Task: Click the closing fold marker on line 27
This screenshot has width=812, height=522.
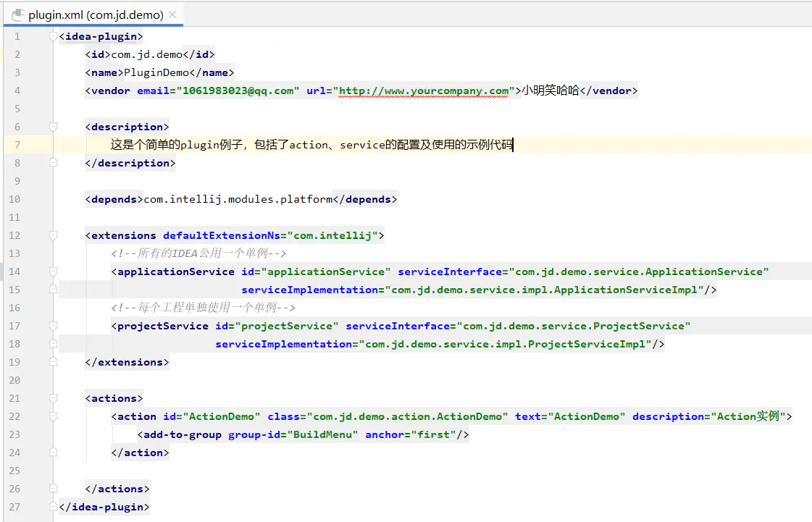Action: 53,507
